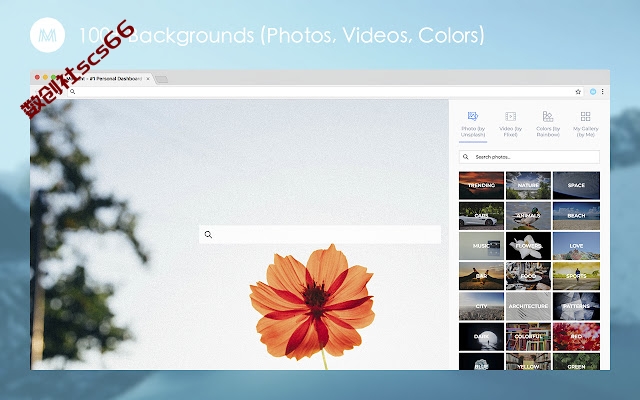Click the blue extension icon in the toolbar
Screen dimensions: 640x400
coord(593,92)
